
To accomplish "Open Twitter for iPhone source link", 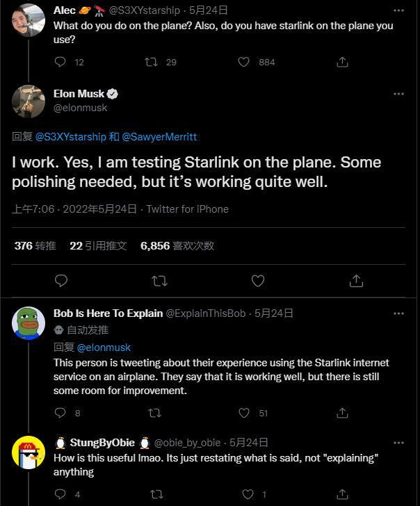I will tap(187, 209).
